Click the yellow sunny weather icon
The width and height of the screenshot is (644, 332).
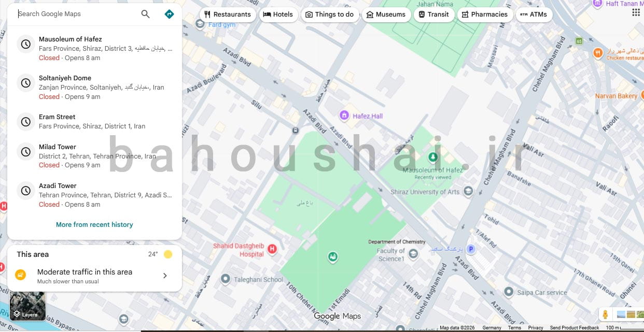(167, 254)
